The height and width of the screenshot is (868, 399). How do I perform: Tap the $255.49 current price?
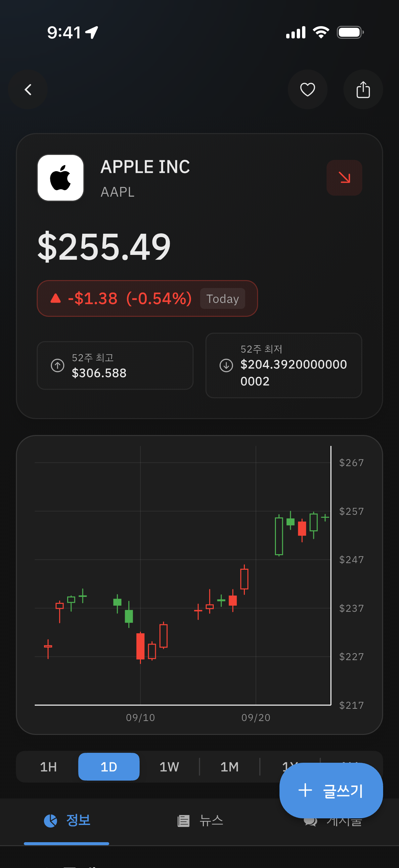point(104,247)
